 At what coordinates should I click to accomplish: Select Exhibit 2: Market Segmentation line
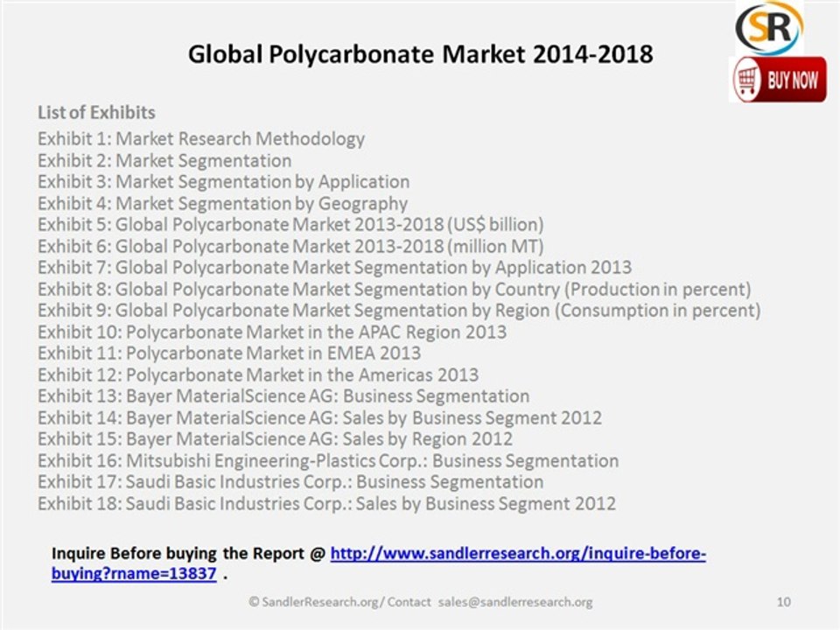[x=164, y=160]
